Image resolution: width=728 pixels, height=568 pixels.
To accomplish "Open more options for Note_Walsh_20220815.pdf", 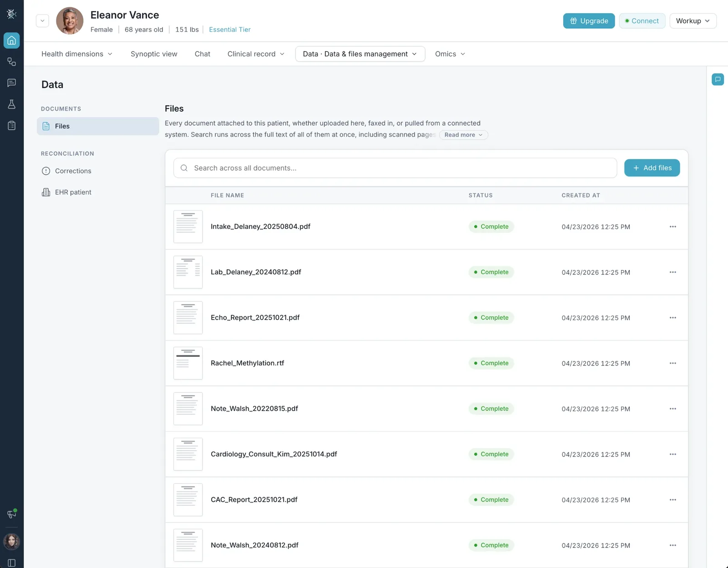I will [x=672, y=409].
